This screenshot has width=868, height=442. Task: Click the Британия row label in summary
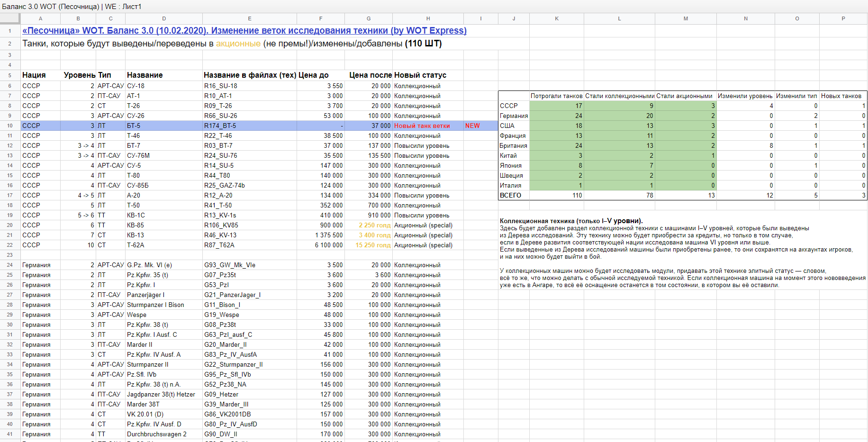514,145
